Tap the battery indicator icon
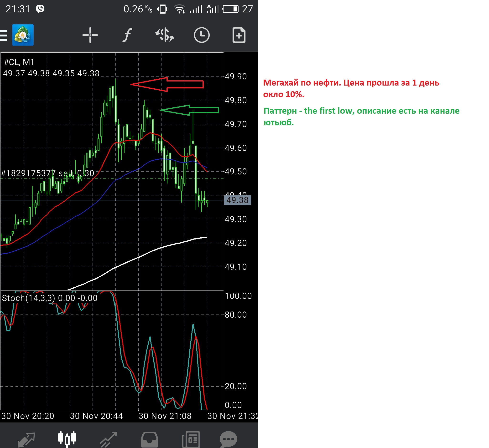489x448 pixels. click(231, 9)
